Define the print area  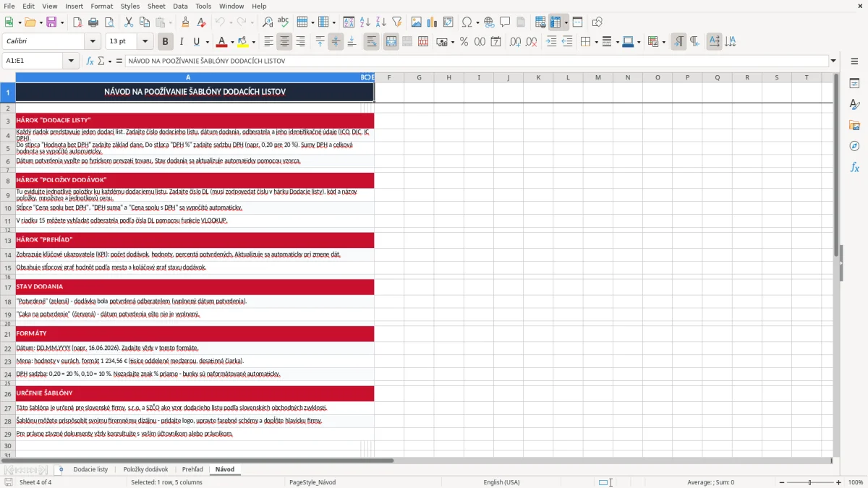540,22
